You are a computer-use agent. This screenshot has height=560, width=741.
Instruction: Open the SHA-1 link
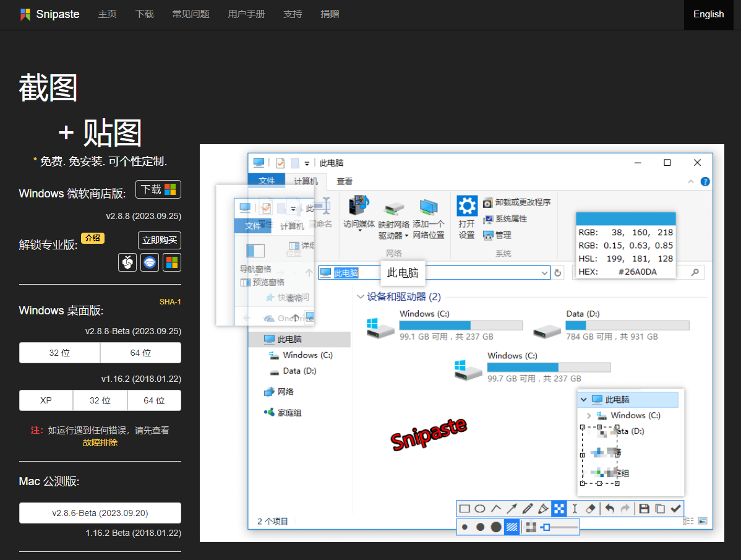[170, 301]
